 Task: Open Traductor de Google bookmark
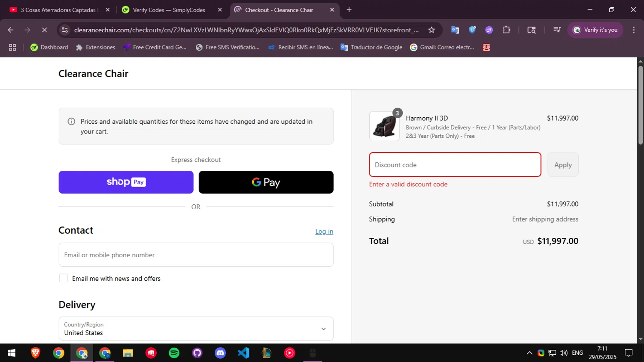371,47
